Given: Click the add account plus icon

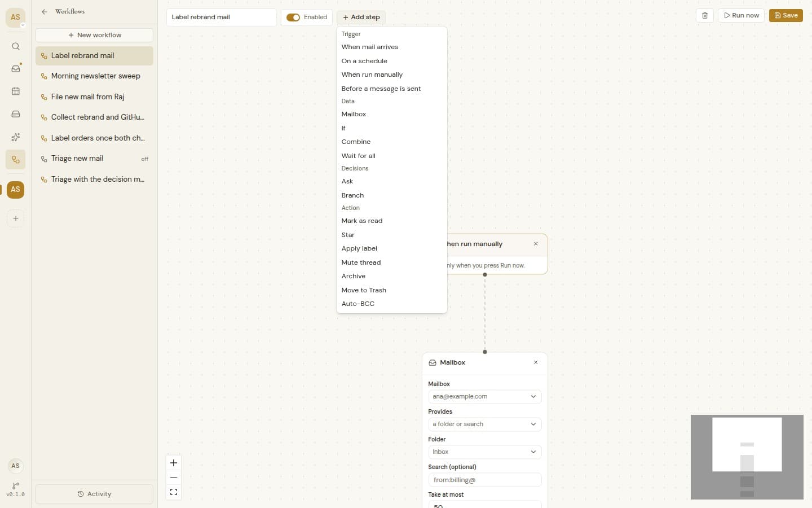Looking at the screenshot, I should 16,218.
